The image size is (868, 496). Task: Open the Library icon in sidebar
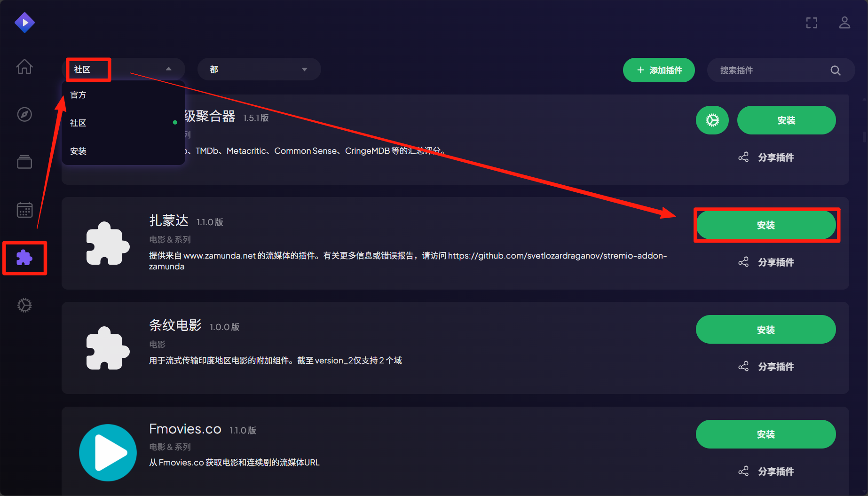click(x=24, y=162)
